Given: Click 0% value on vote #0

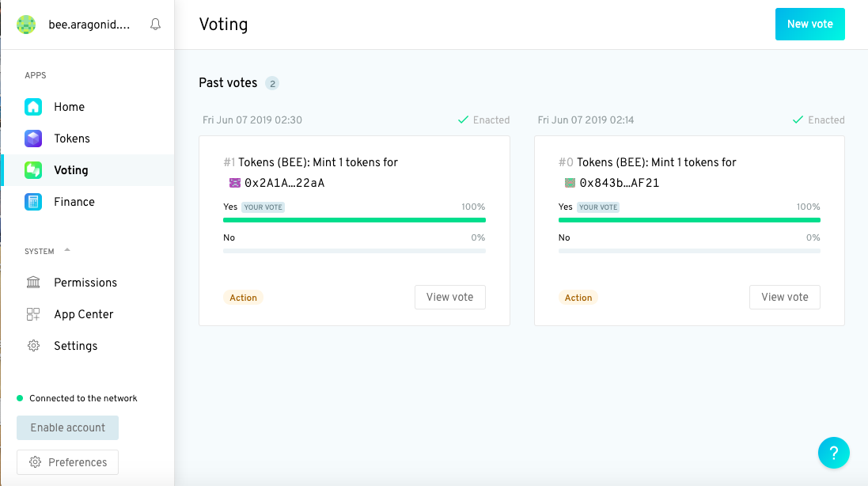Looking at the screenshot, I should coord(813,237).
